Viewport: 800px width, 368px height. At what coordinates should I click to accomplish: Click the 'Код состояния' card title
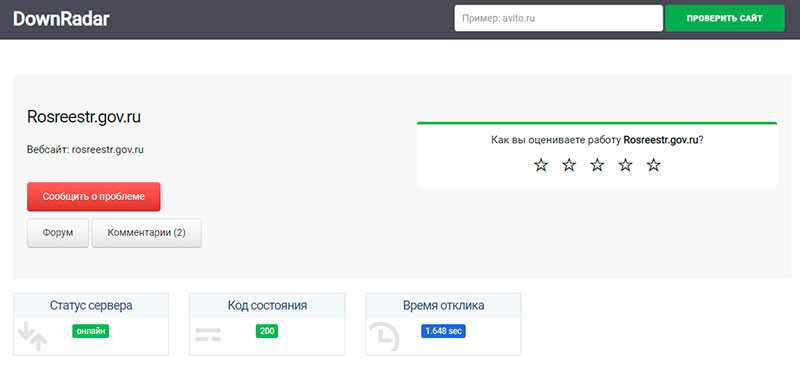click(x=267, y=306)
